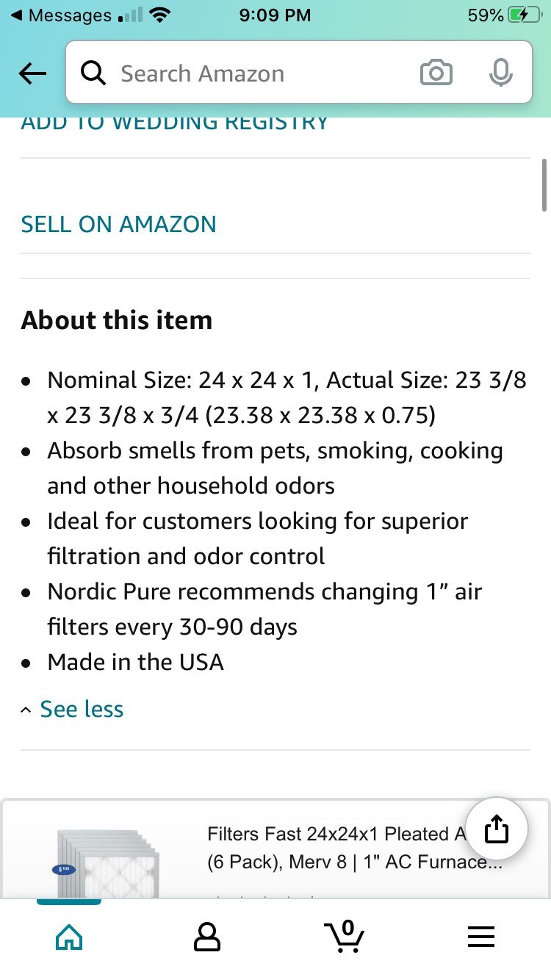551x980 pixels.
Task: Go to Home tab icon
Action: (x=69, y=937)
